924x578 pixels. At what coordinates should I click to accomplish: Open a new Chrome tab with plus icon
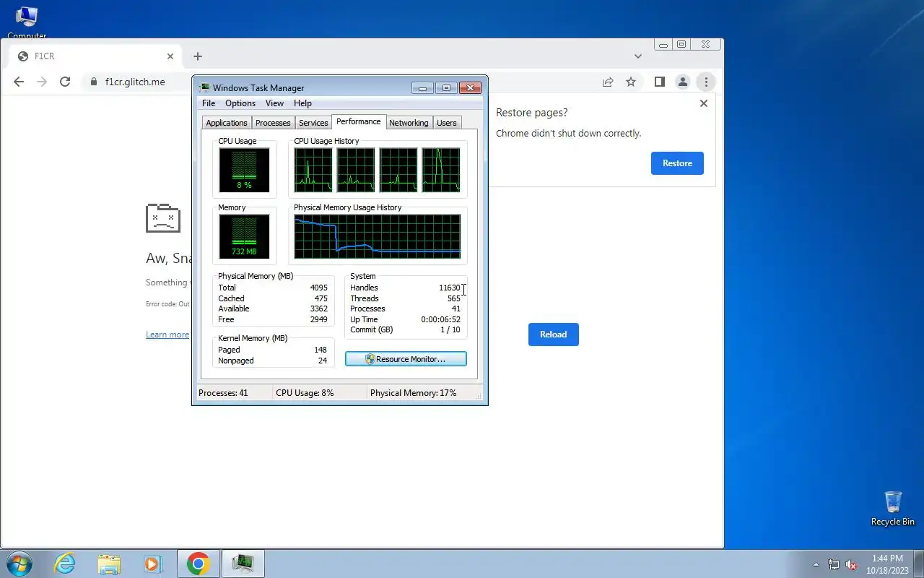tap(198, 56)
